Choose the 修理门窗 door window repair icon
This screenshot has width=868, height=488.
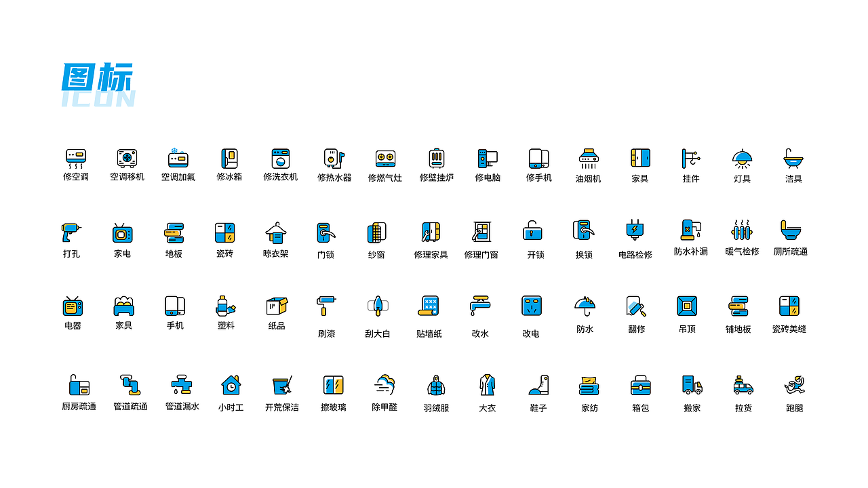pos(481,232)
